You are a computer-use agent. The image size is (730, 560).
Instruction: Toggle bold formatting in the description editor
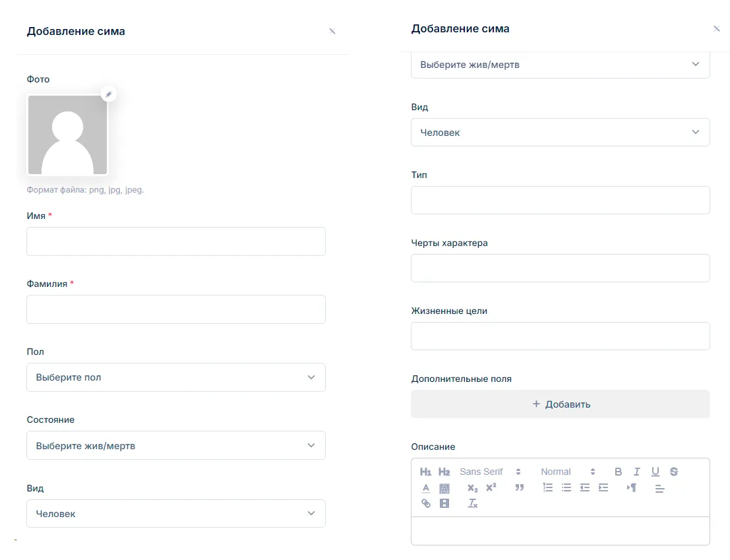pyautogui.click(x=619, y=472)
